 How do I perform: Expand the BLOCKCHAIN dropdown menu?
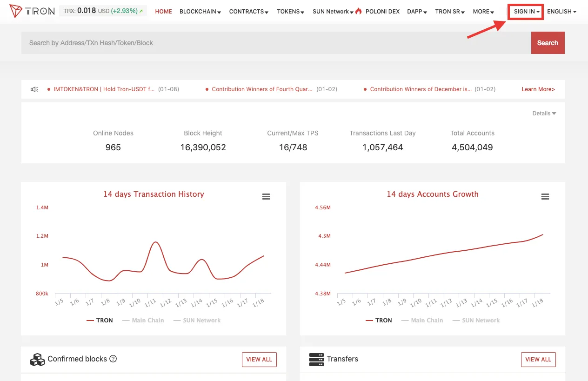point(200,12)
